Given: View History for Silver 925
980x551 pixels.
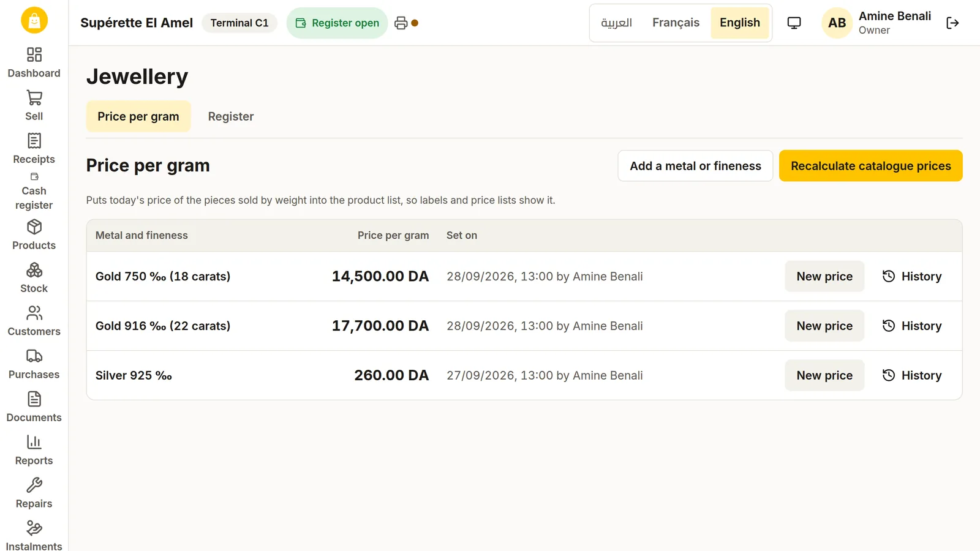Looking at the screenshot, I should tap(911, 375).
